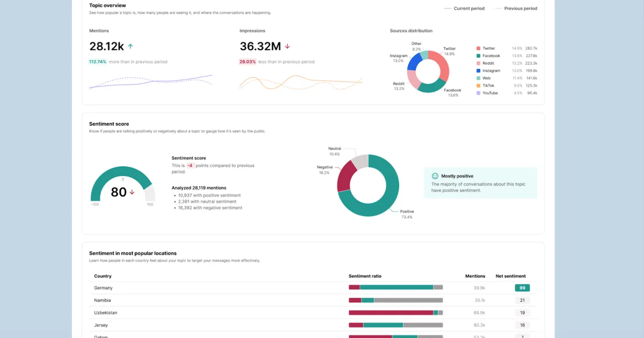Open the Namibia row

pos(313,300)
